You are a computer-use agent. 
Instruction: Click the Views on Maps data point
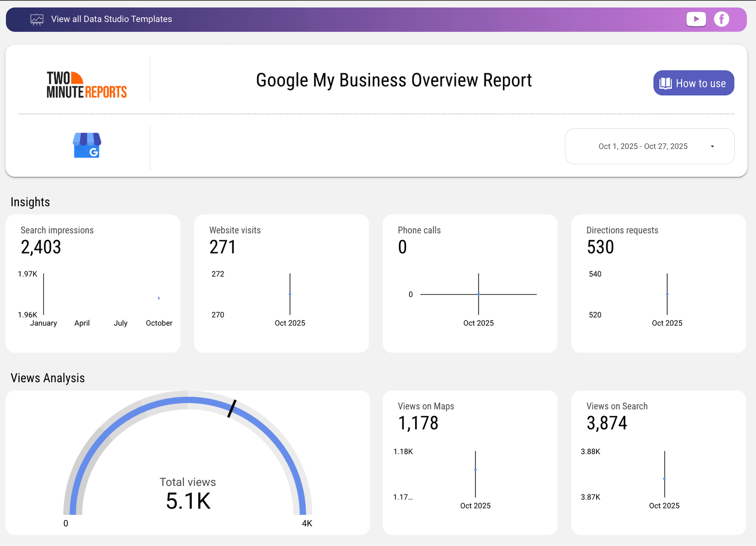point(475,469)
